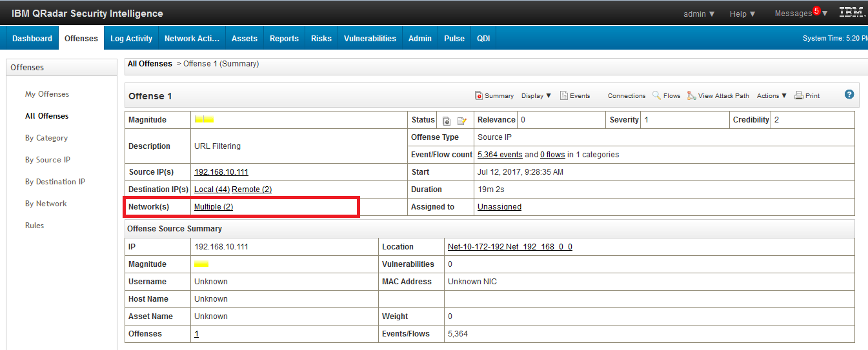The image size is (868, 350).
Task: Click the 5,364 events link
Action: (x=500, y=155)
